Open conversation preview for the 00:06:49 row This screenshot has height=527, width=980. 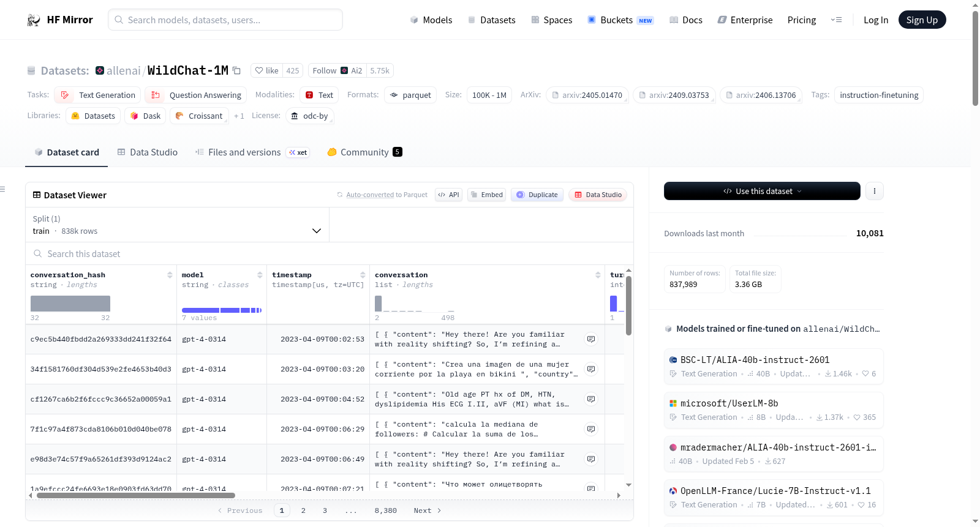click(591, 459)
